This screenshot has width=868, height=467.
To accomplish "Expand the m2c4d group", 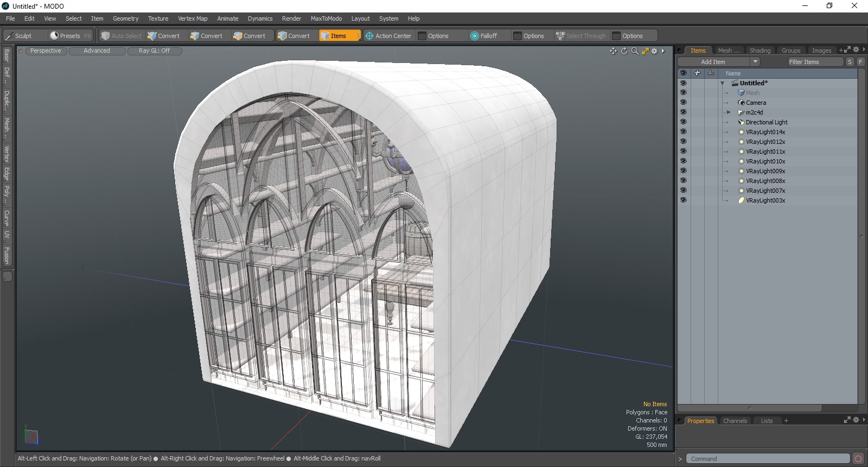I will click(x=729, y=112).
